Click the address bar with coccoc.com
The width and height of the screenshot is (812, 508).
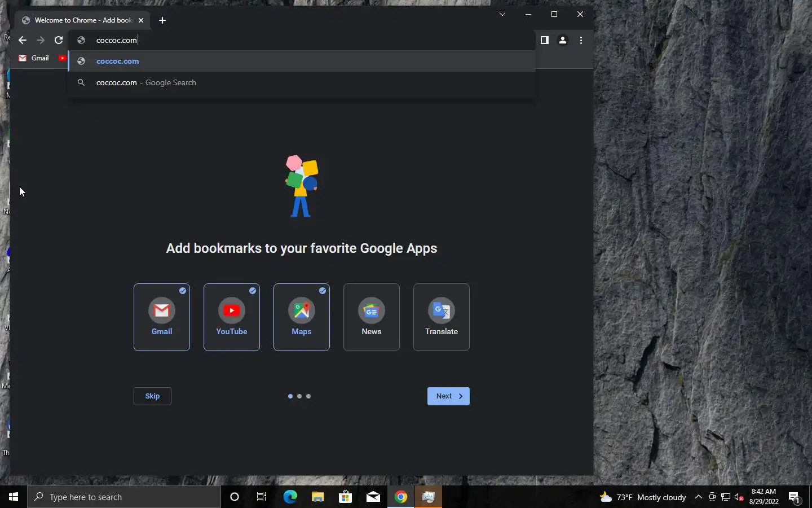point(302,40)
